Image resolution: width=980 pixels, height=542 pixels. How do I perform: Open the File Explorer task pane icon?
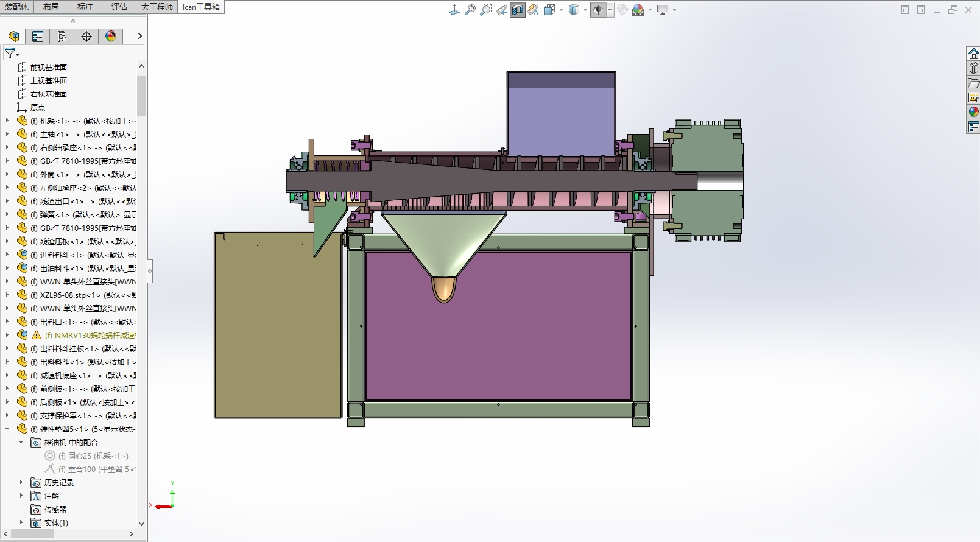973,83
